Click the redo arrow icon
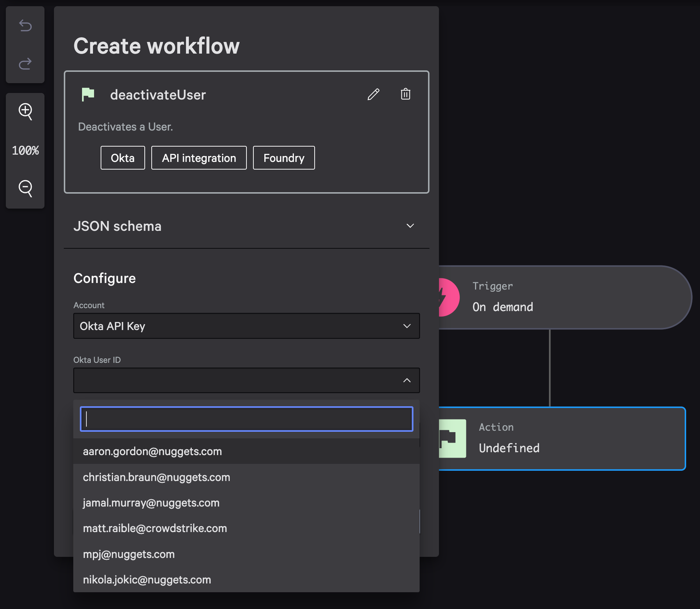 (26, 64)
